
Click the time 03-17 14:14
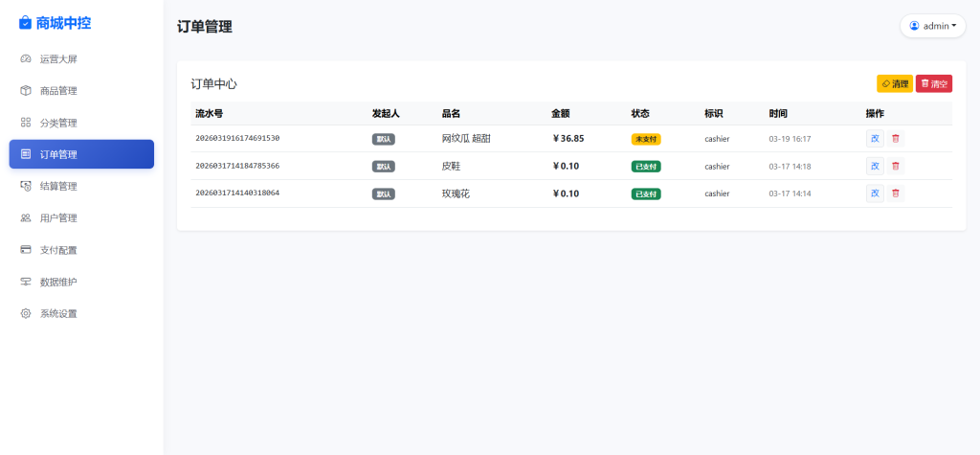(x=790, y=194)
